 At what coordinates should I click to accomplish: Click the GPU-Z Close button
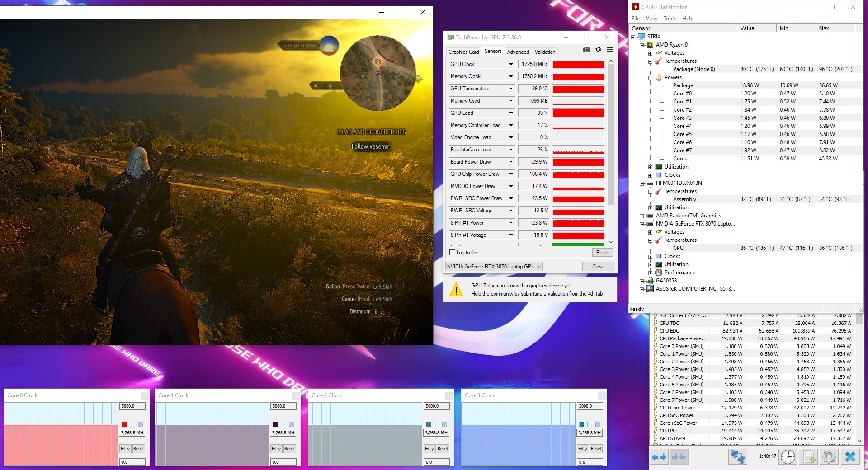(x=598, y=267)
